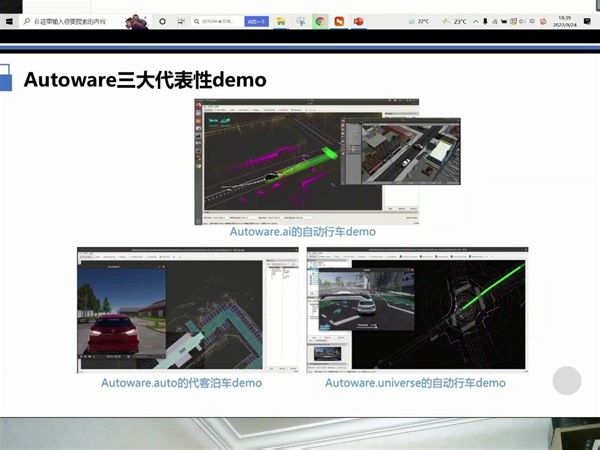The width and height of the screenshot is (600, 450).
Task: Switch to PowerPoint on the taskbar
Action: [359, 21]
